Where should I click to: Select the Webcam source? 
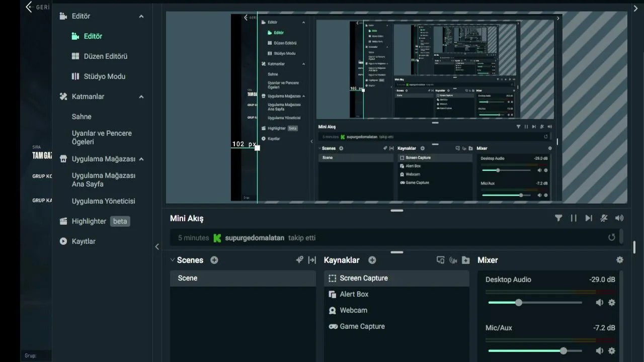click(396, 310)
